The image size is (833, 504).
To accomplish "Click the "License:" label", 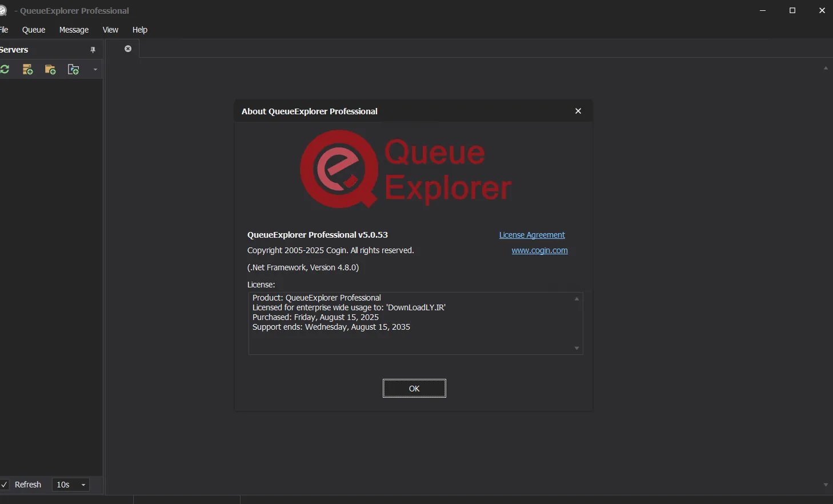I will pos(261,285).
